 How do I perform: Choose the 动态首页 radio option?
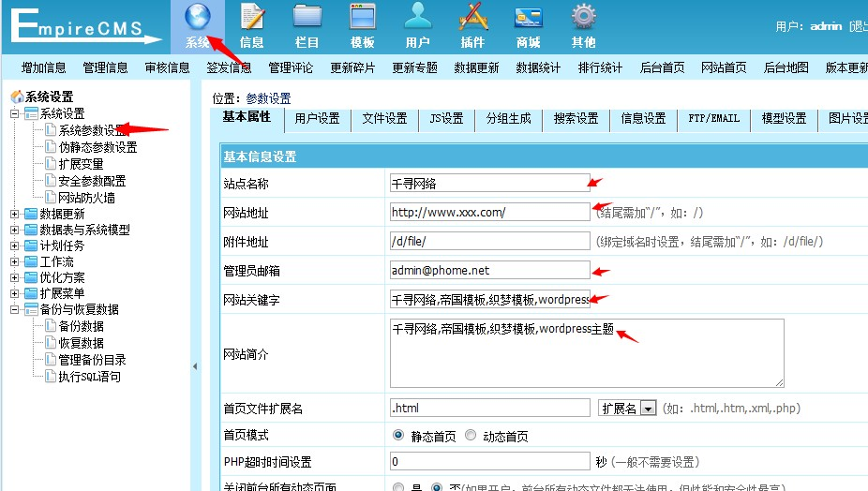coord(471,437)
